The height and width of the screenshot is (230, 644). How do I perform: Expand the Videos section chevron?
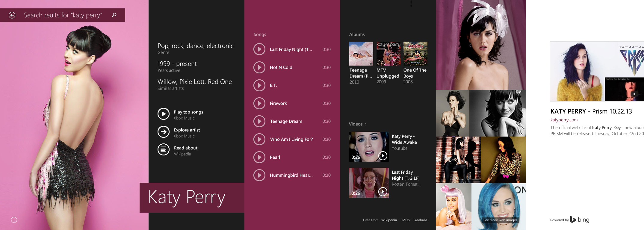(366, 124)
